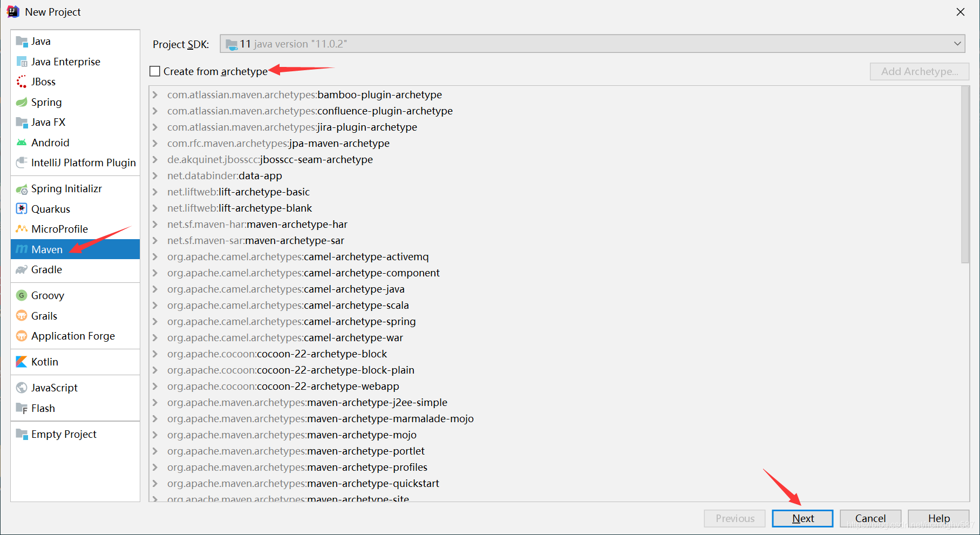The height and width of the screenshot is (535, 980).
Task: Expand lift-archetype-basic entry
Action: 155,192
